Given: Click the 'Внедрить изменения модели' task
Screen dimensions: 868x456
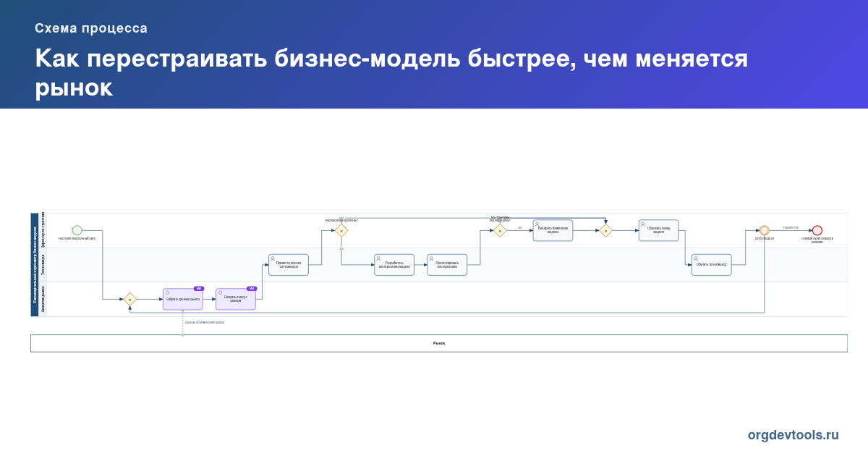Looking at the screenshot, I should pos(553,230).
